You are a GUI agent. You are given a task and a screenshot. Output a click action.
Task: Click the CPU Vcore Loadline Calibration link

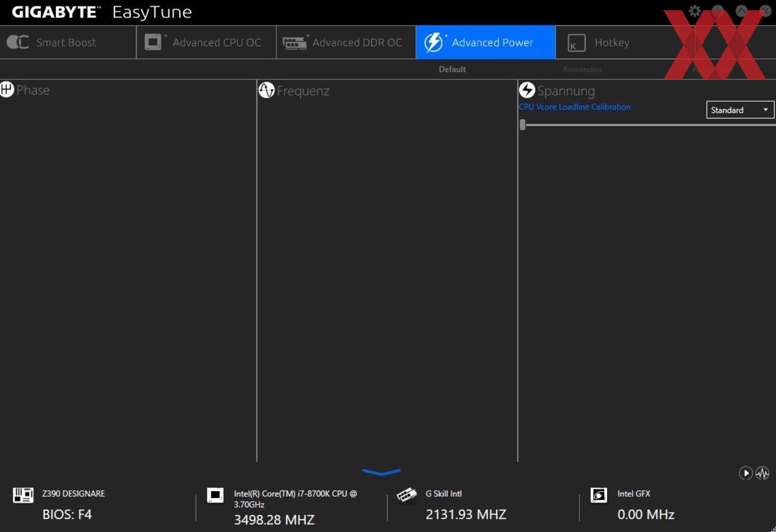pyautogui.click(x=575, y=107)
